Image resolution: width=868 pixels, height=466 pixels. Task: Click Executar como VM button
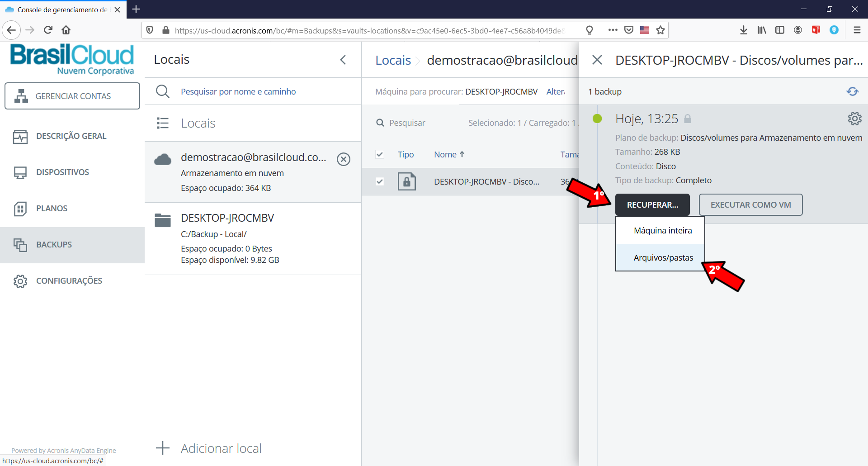(750, 204)
